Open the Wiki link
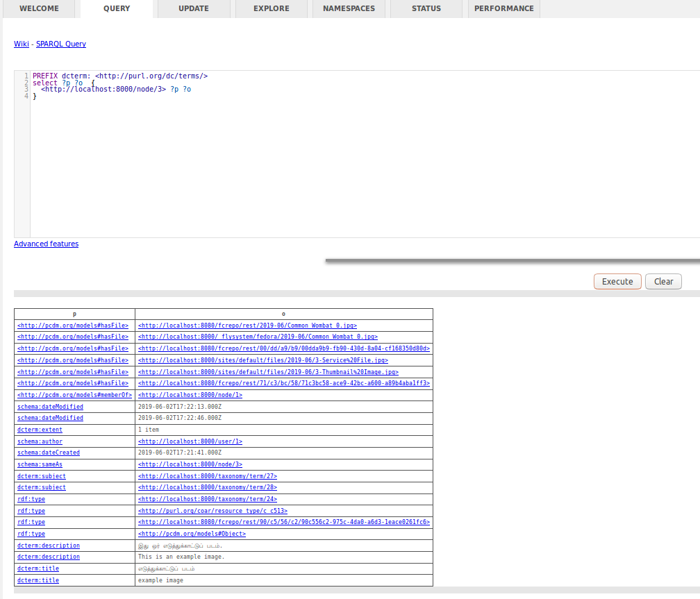The width and height of the screenshot is (700, 599). tap(21, 44)
